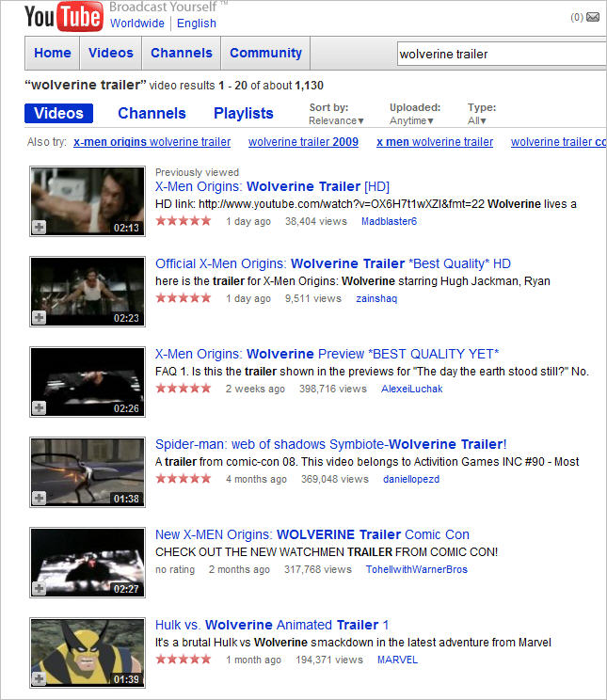Visit the TohellwithWarnerBros uploader channel
This screenshot has width=607, height=700.
[x=417, y=569]
